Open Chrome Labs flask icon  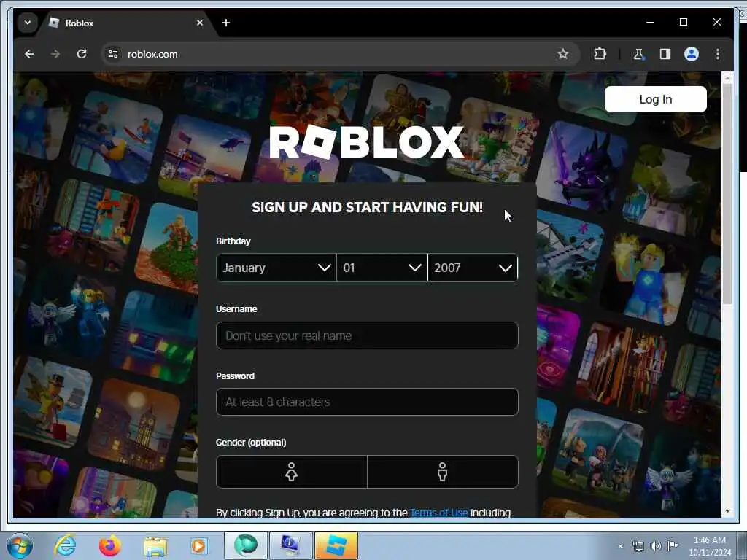pos(638,54)
